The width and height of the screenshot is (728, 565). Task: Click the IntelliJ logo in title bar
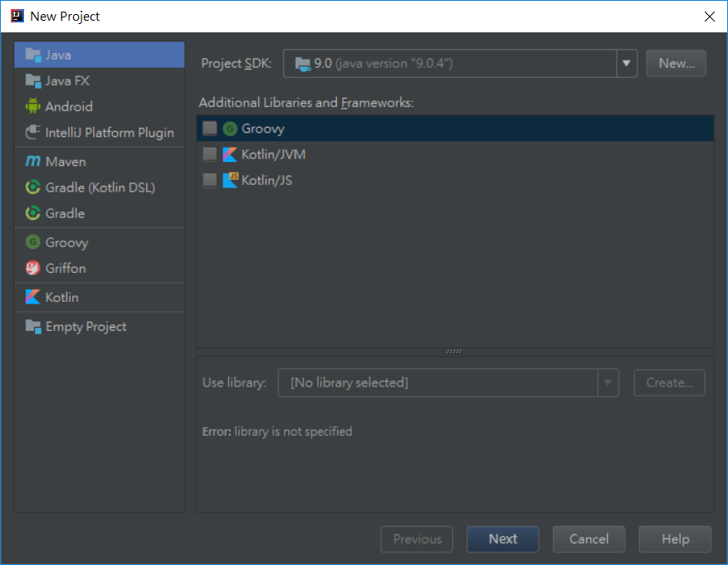pyautogui.click(x=17, y=17)
